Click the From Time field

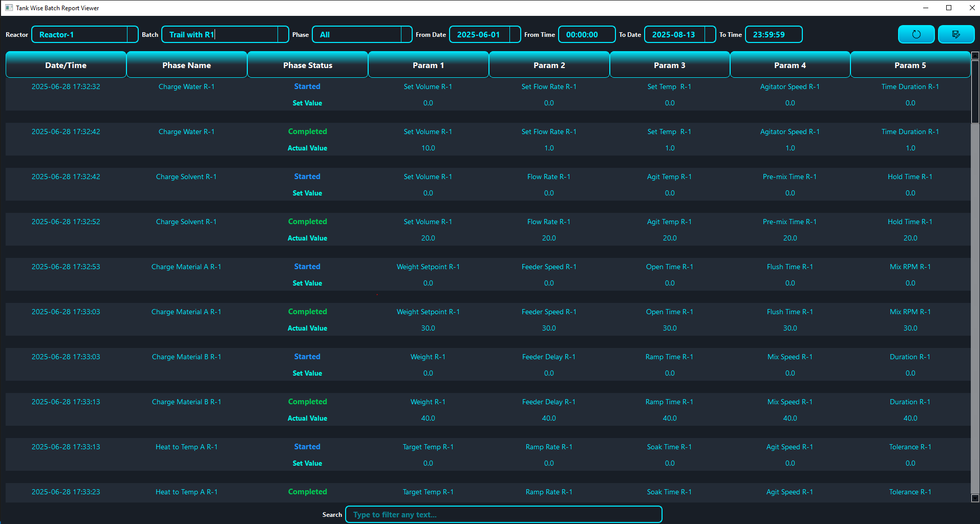586,34
